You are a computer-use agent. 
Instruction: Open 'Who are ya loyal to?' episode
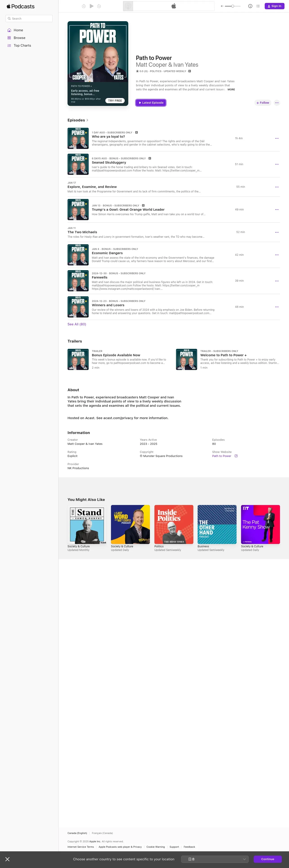coord(108,137)
